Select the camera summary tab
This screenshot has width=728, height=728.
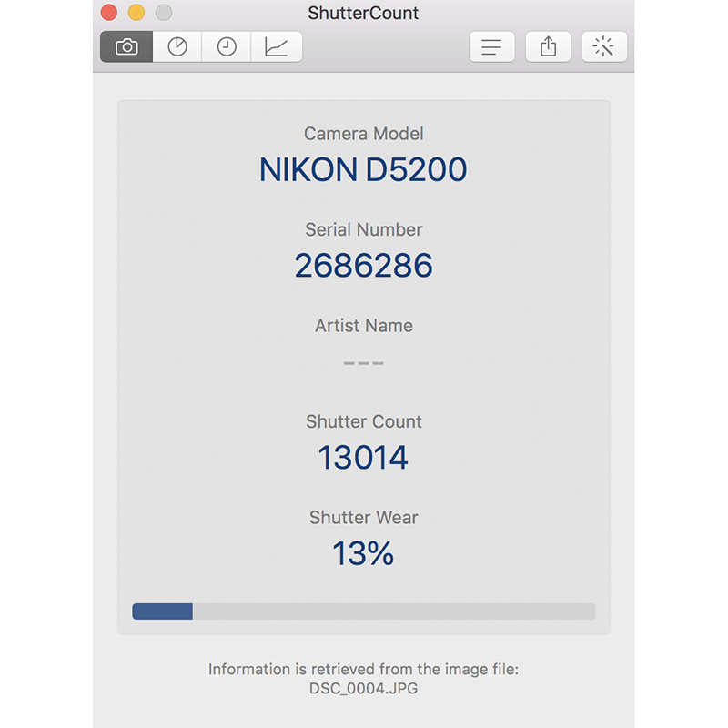point(126,46)
